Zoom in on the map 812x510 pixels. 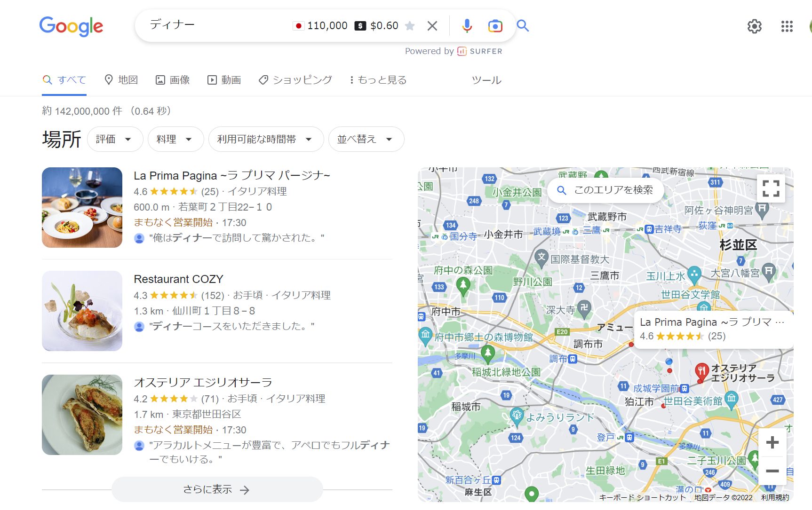(x=772, y=442)
